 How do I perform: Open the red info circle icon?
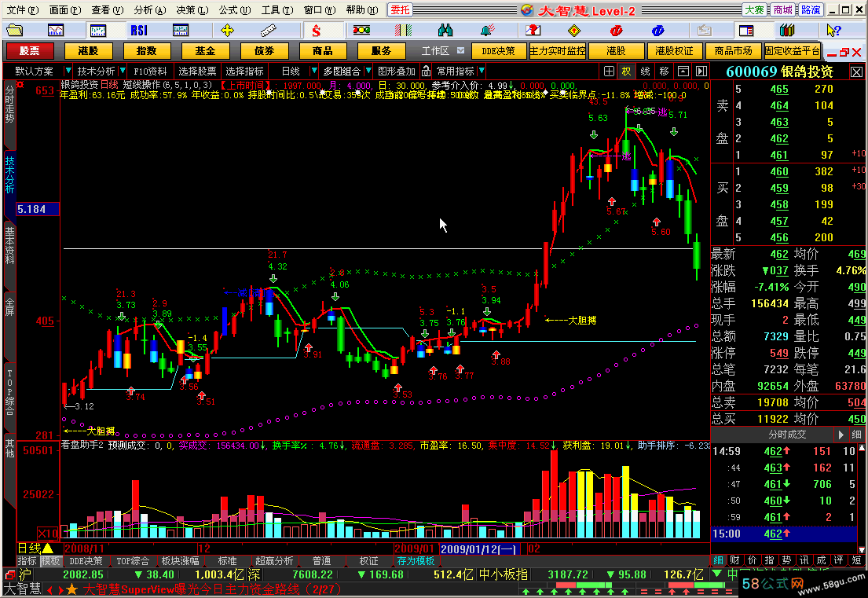pos(616,30)
